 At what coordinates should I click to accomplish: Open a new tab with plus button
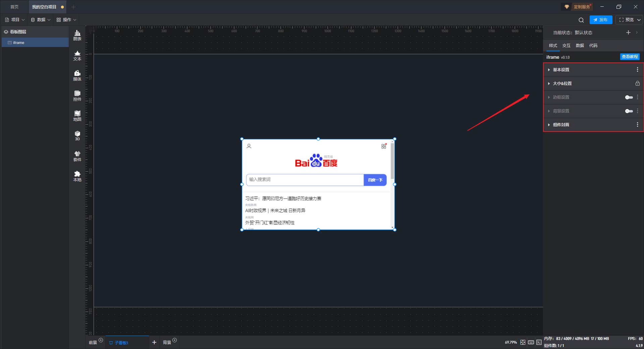(x=73, y=7)
